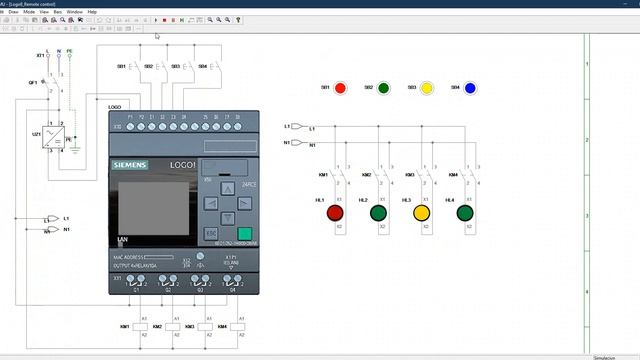Click the undo arrow in the toolbar
The image size is (640, 360).
pos(99,20)
